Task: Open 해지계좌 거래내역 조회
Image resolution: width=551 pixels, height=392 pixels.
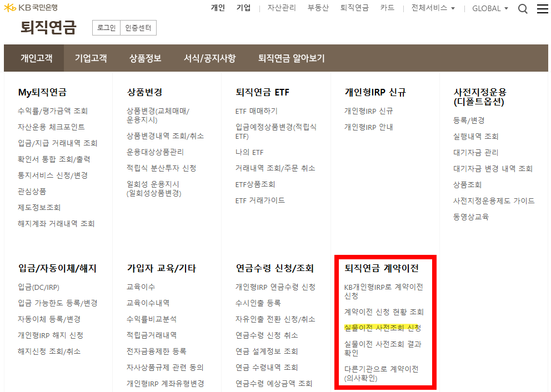Action: tap(56, 224)
